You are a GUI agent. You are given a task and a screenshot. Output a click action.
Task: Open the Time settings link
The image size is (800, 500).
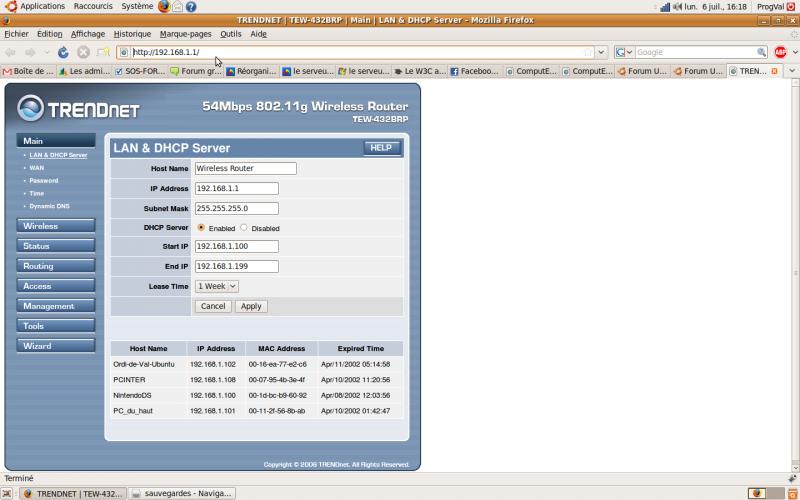36,193
